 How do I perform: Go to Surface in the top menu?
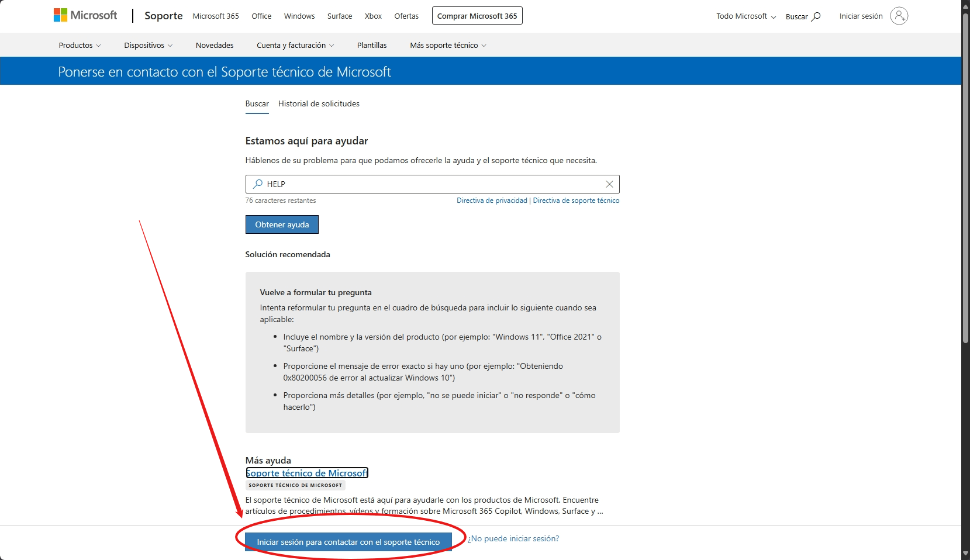[340, 16]
